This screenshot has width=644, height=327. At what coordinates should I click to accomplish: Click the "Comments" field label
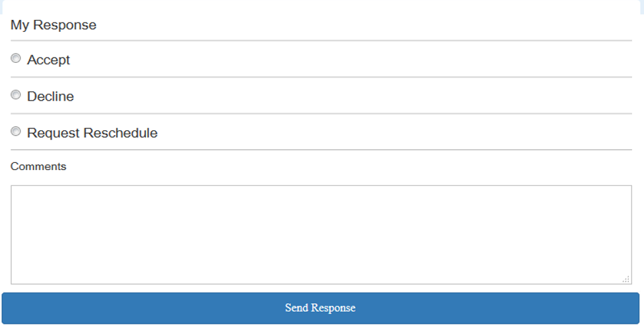38,167
